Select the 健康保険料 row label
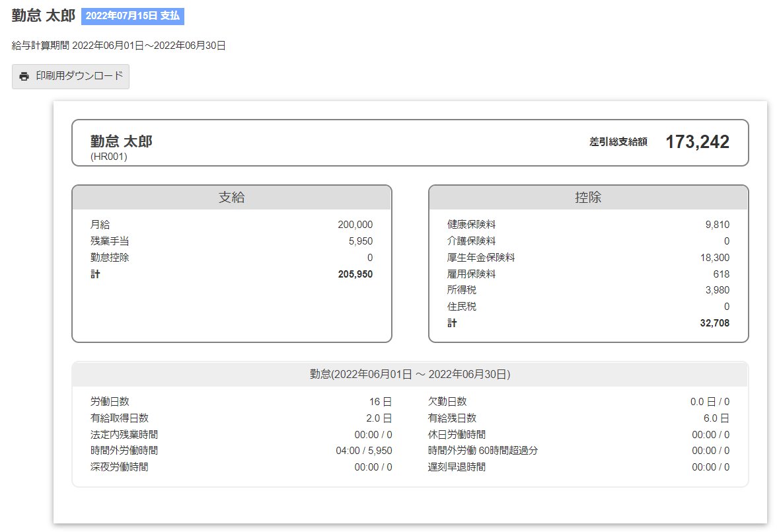777x532 pixels. click(471, 225)
